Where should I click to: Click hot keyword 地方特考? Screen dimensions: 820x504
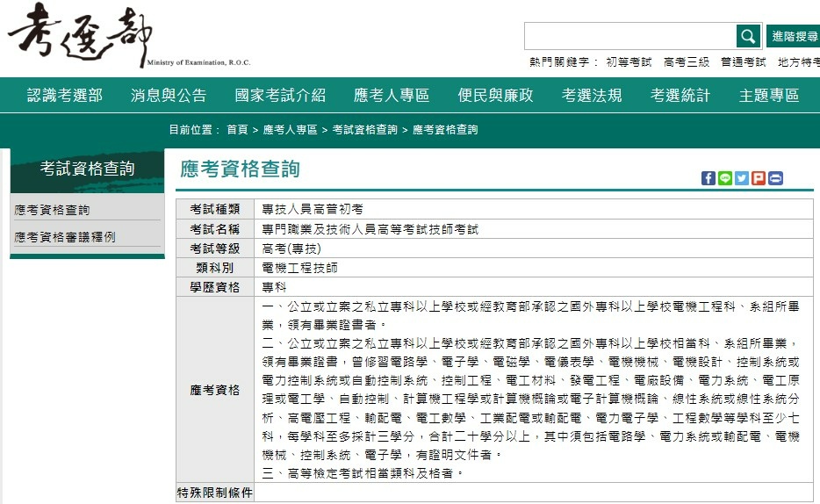pyautogui.click(x=799, y=62)
